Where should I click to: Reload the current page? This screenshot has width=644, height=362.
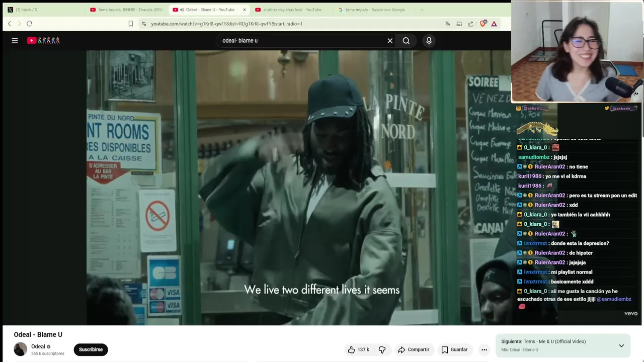tap(29, 24)
